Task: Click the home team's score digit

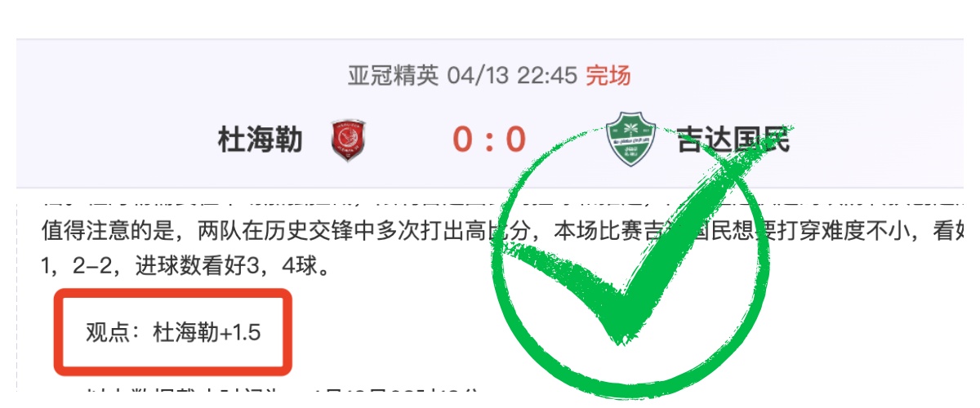Action: coord(465,140)
